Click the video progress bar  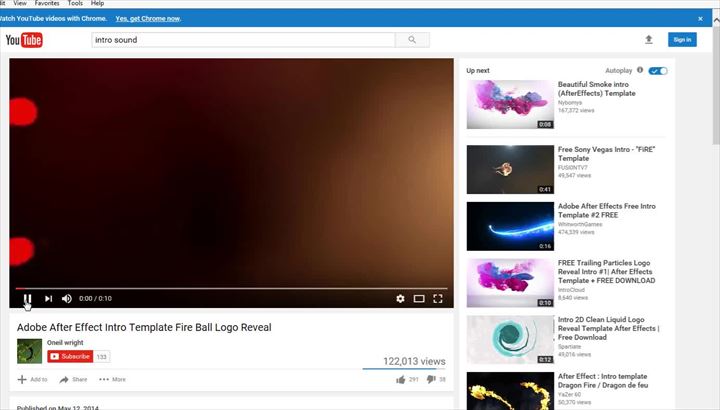(x=232, y=288)
